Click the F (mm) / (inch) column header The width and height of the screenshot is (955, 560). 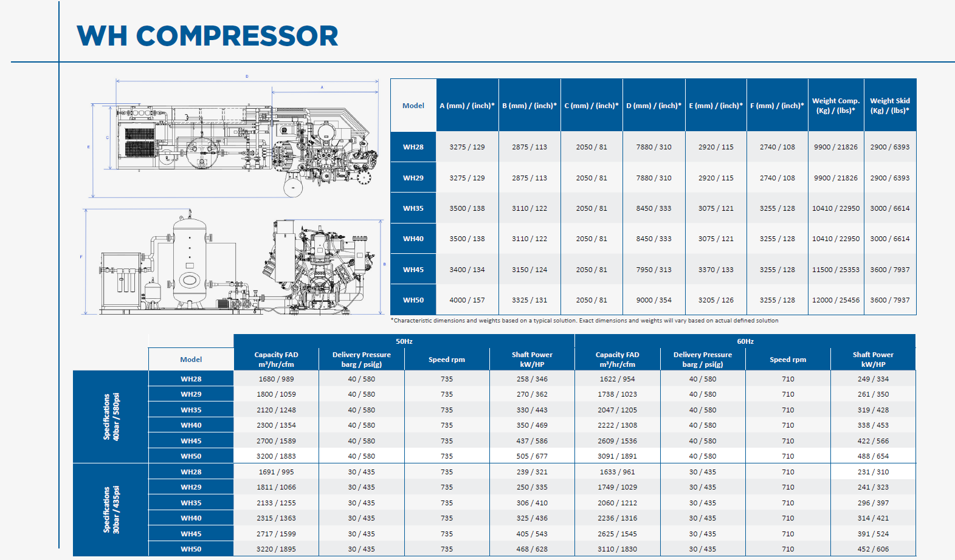click(777, 106)
